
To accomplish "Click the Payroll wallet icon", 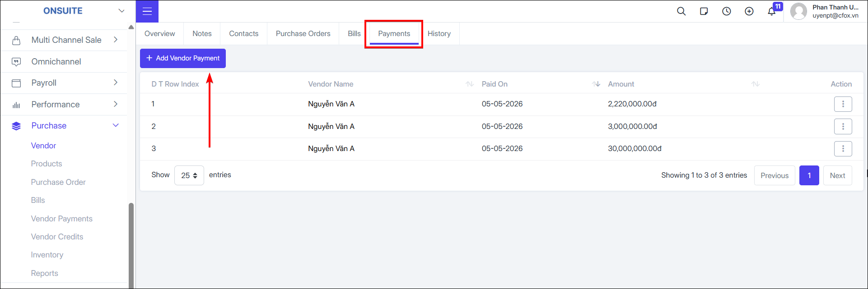I will tap(16, 83).
